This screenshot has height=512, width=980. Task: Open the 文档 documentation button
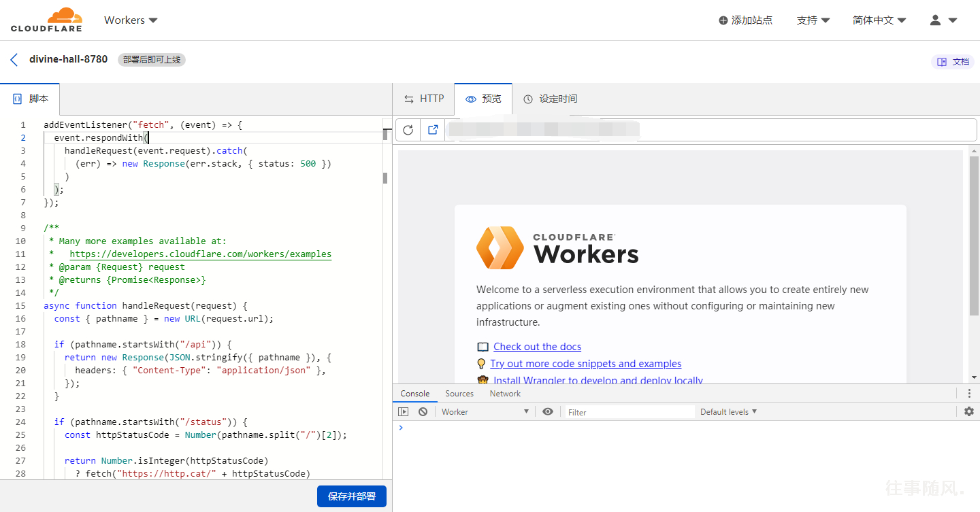point(953,62)
